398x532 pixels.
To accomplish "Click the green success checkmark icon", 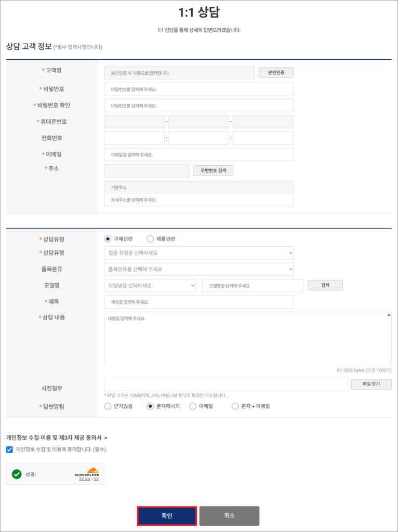I will (x=17, y=474).
